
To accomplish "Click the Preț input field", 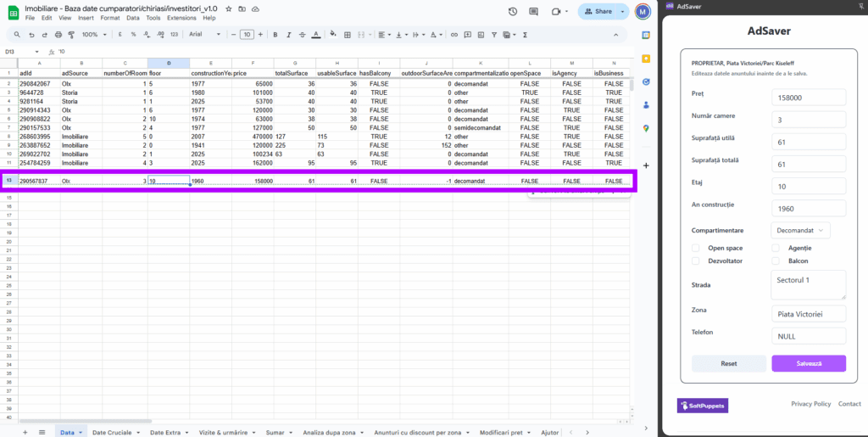I will click(x=808, y=97).
